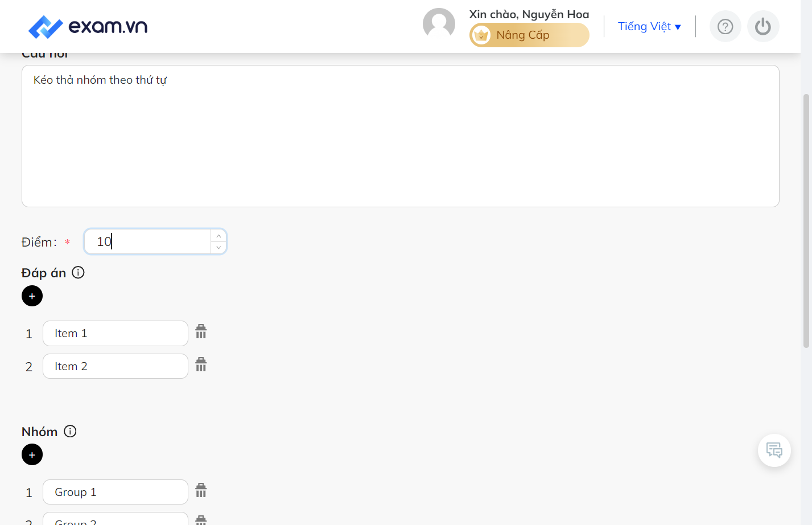Show info tooltip next to Nhóm
Image resolution: width=812 pixels, height=525 pixels.
pos(70,432)
